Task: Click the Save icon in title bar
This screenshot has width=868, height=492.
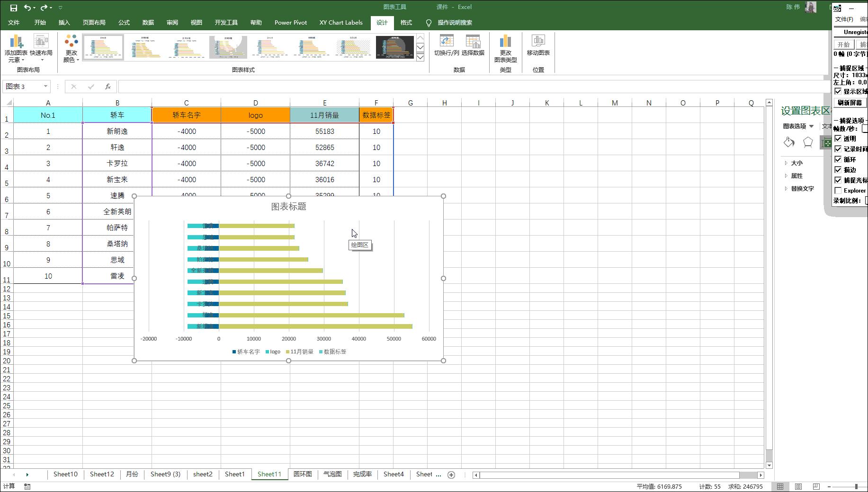Action: (13, 8)
